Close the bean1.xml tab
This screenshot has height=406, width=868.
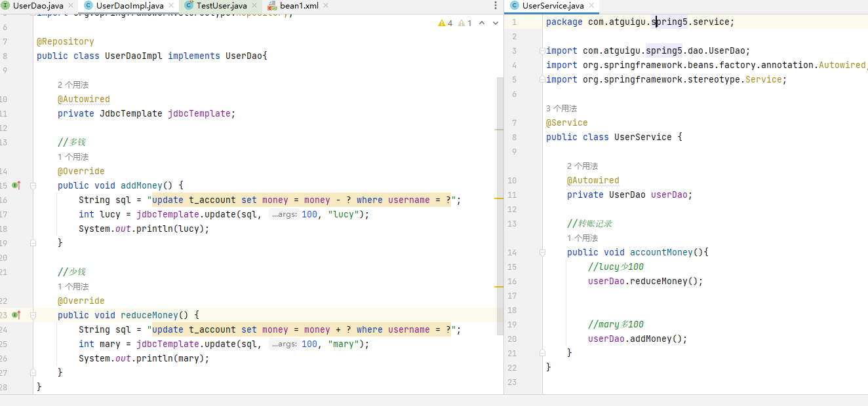(x=325, y=6)
